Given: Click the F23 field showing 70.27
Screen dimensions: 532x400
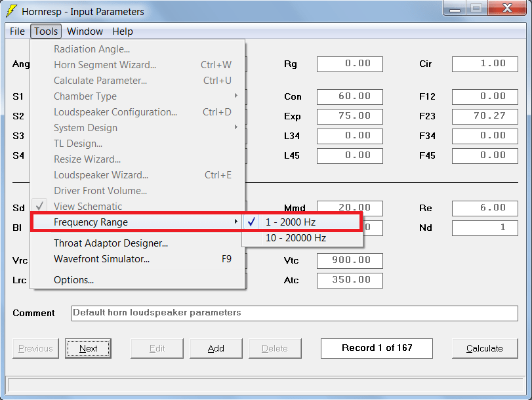Looking at the screenshot, I should (x=485, y=116).
